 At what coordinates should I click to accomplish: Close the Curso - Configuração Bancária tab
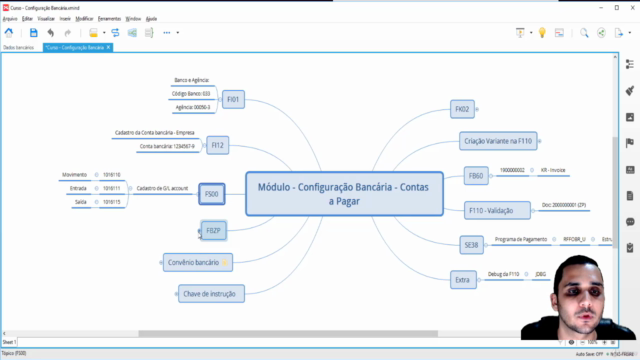(x=108, y=48)
